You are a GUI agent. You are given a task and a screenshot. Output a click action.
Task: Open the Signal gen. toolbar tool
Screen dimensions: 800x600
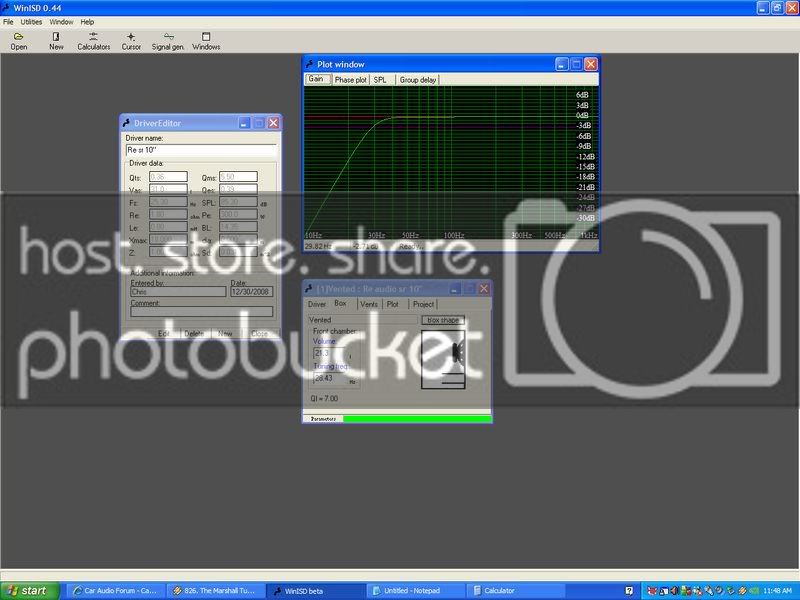coord(168,41)
